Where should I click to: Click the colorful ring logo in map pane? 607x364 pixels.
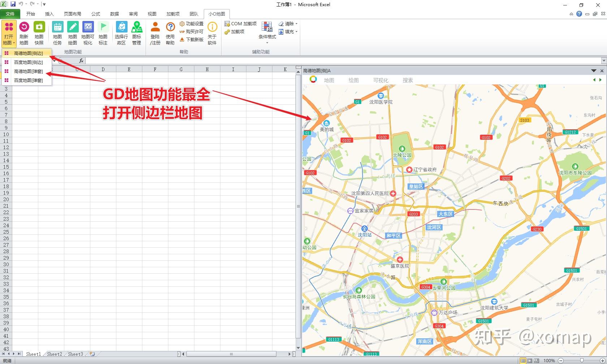313,79
